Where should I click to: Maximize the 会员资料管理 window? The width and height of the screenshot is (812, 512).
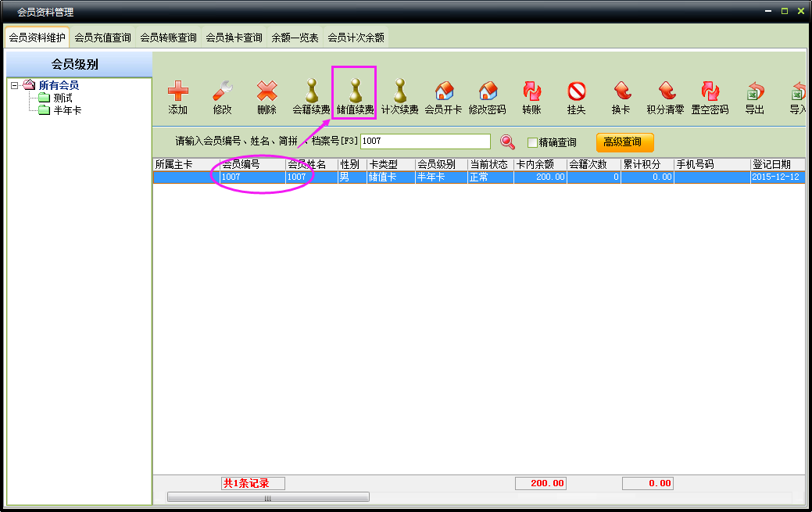click(x=785, y=11)
